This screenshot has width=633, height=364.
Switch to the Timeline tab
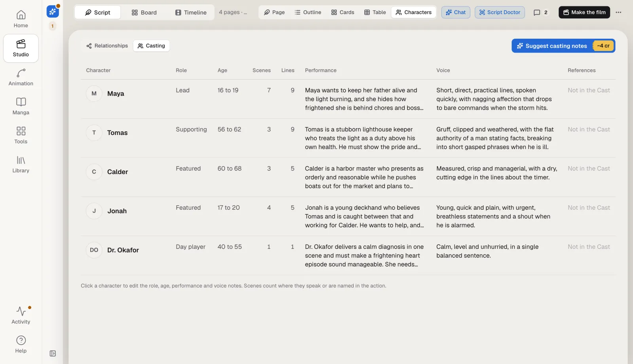coord(191,13)
